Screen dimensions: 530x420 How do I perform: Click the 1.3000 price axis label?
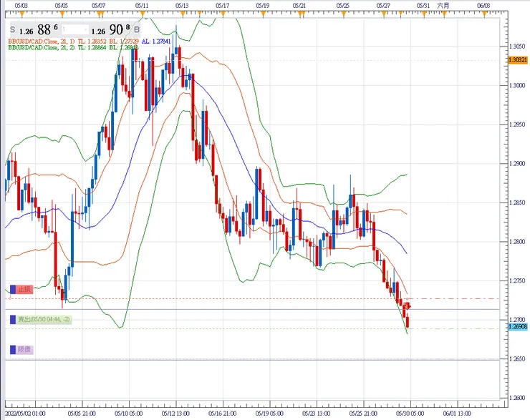(517, 85)
